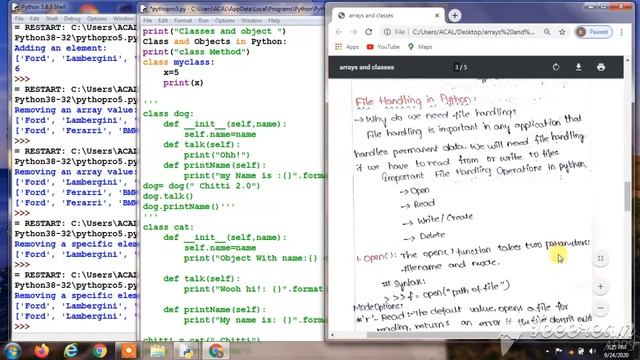Open a new Chrome tab

click(x=454, y=16)
